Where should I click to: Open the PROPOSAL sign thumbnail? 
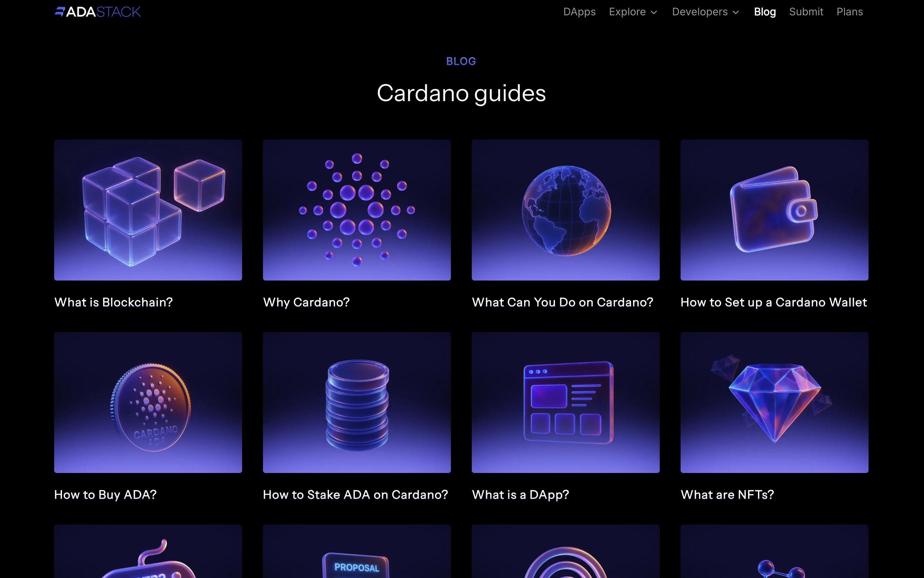(x=357, y=551)
